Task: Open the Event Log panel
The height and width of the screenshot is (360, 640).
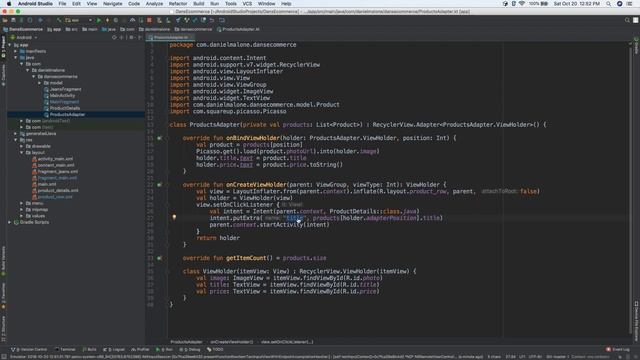Action: [x=618, y=349]
